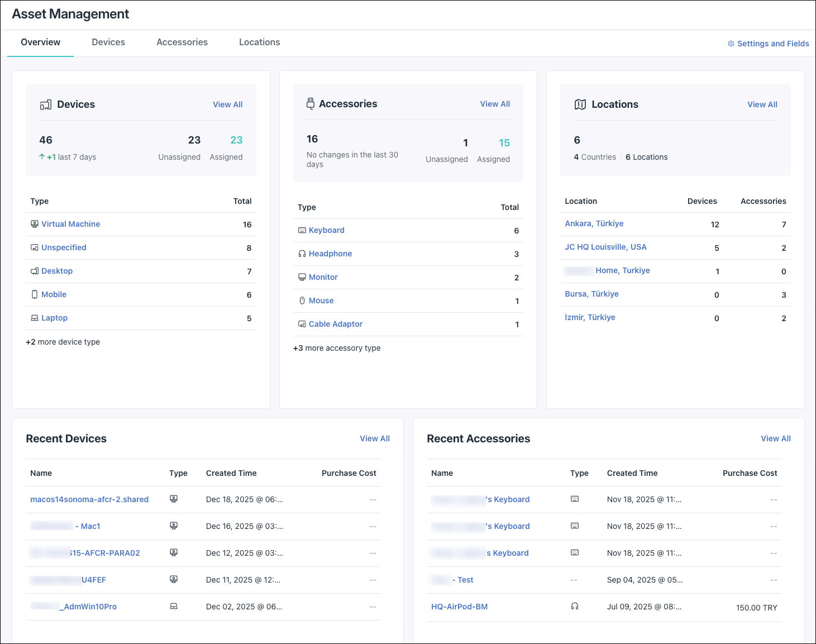Click the keyboard icon in Recent Accessories row
Viewport: 816px width, 644px height.
[x=575, y=499]
